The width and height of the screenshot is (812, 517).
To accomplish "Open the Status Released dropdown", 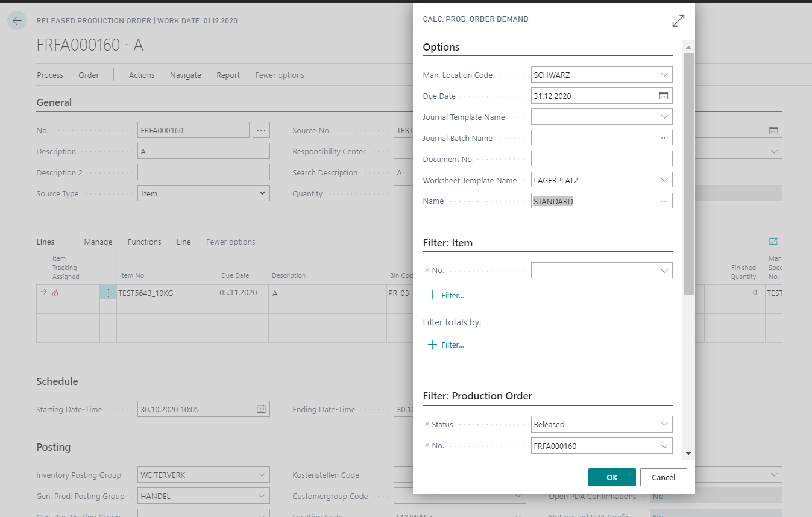I will [x=664, y=424].
